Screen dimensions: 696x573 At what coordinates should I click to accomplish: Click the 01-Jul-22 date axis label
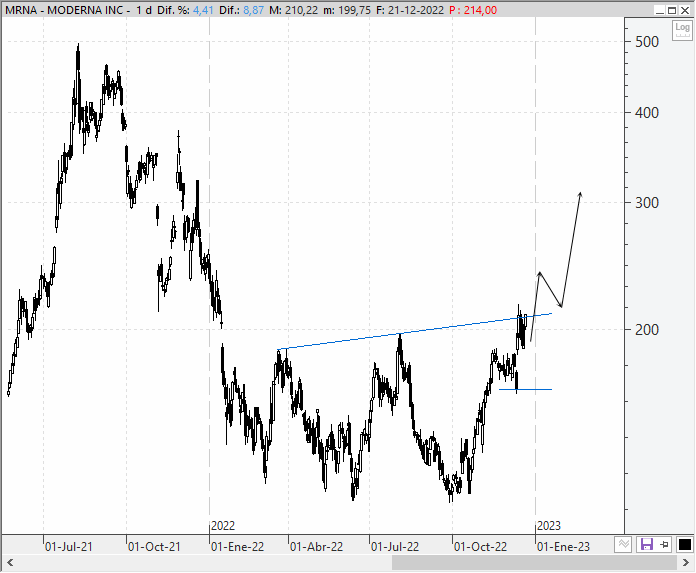coord(395,546)
